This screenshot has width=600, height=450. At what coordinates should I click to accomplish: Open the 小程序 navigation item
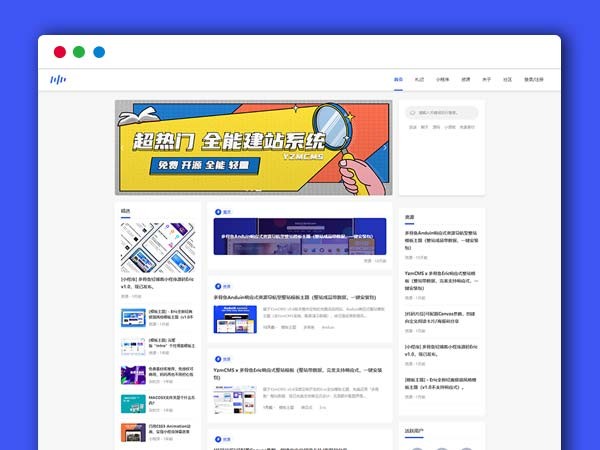click(442, 80)
